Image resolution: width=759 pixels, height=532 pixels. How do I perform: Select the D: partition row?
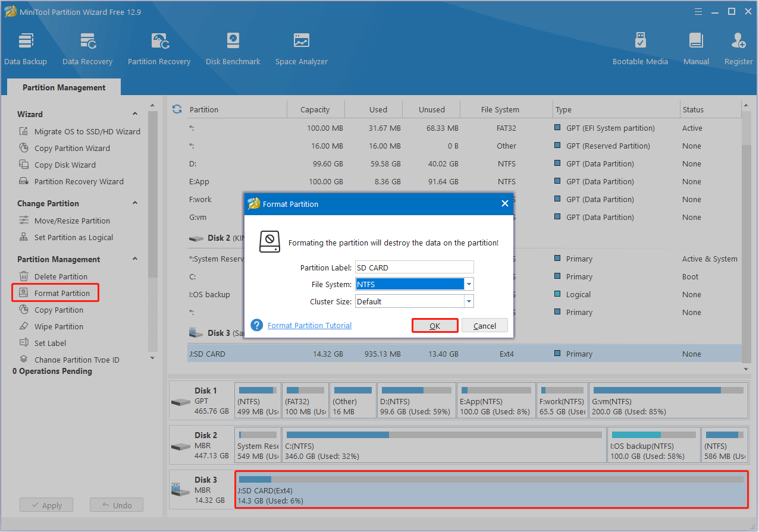pos(465,163)
